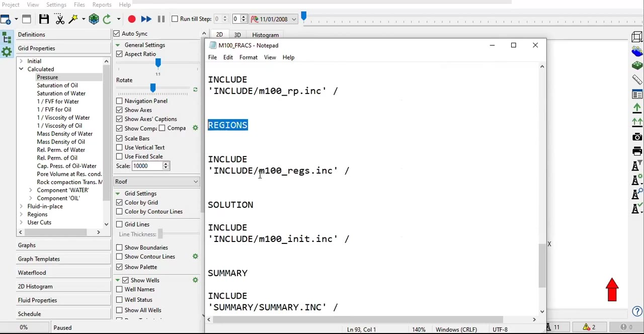Select the ruler measurement tool
The image size is (644, 334).
tap(637, 80)
